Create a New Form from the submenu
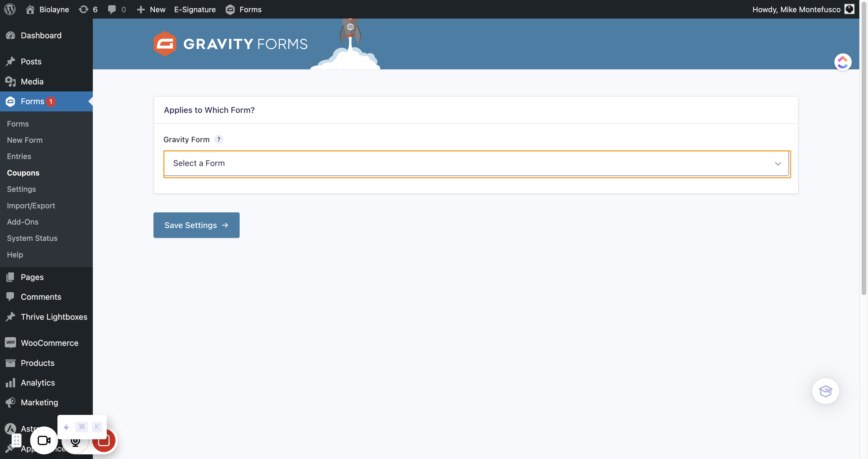This screenshot has height=459, width=868. [x=25, y=140]
